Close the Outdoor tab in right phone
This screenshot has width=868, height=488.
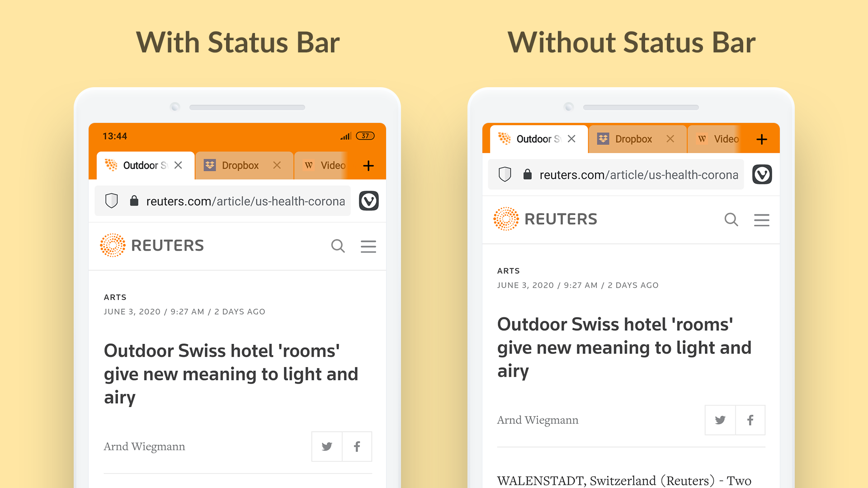(572, 139)
